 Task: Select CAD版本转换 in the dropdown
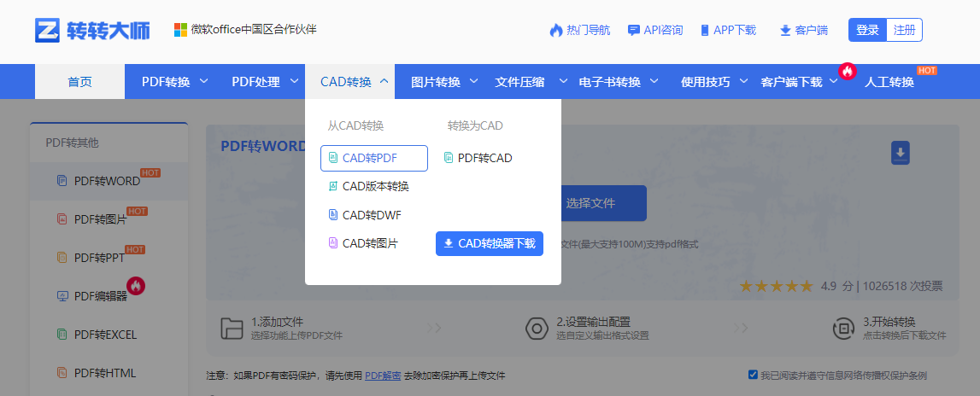376,186
